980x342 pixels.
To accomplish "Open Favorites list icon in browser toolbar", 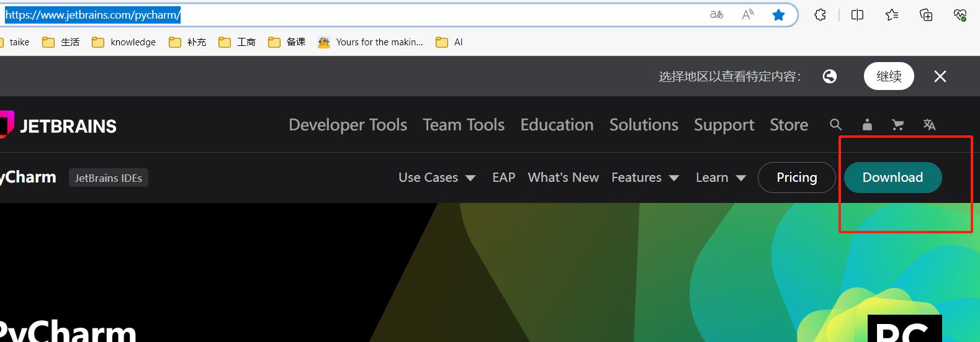I will tap(892, 15).
